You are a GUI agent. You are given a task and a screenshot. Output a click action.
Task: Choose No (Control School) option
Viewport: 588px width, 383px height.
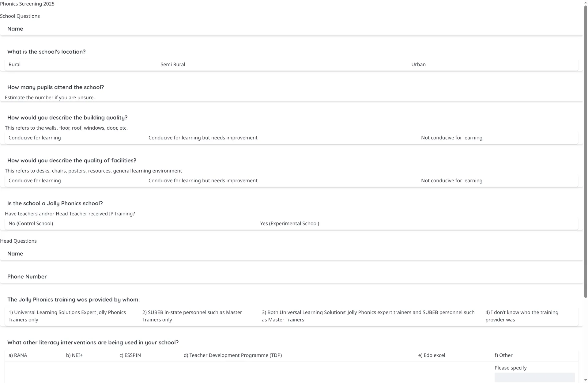point(31,223)
